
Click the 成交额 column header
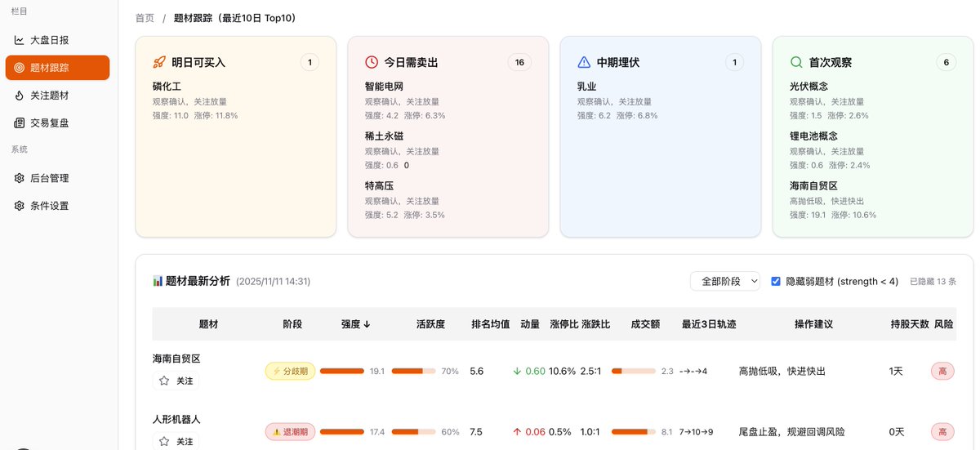coord(645,324)
